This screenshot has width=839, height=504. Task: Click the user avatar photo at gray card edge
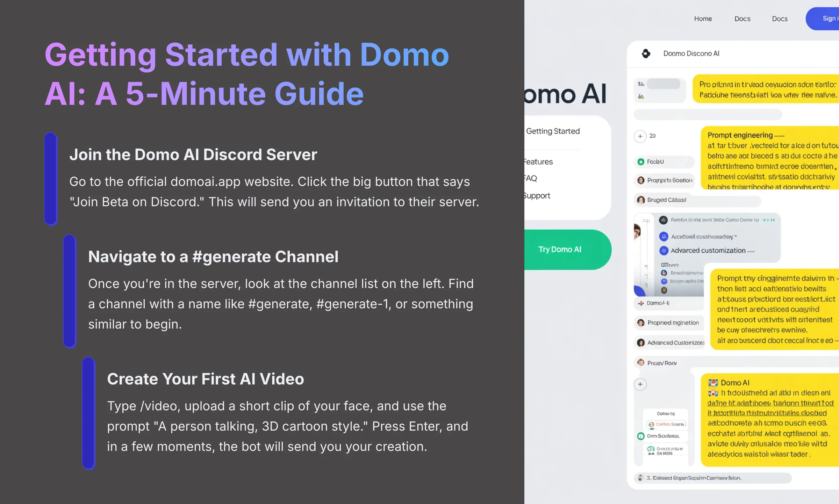point(637,232)
